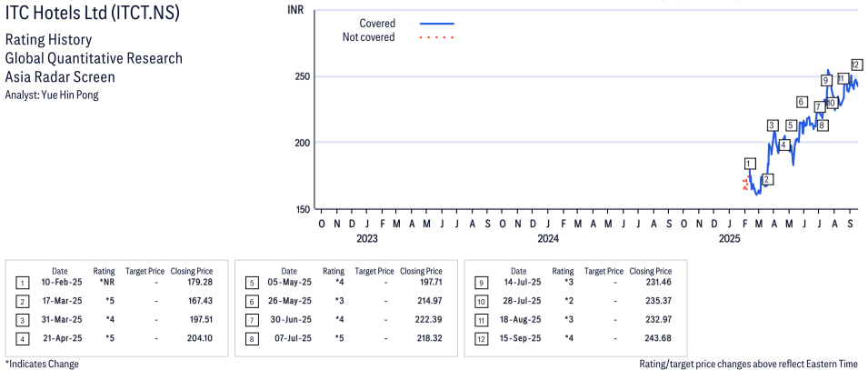Click chart marker 1 near February 2025
Screen dimensions: 868x370
click(749, 164)
